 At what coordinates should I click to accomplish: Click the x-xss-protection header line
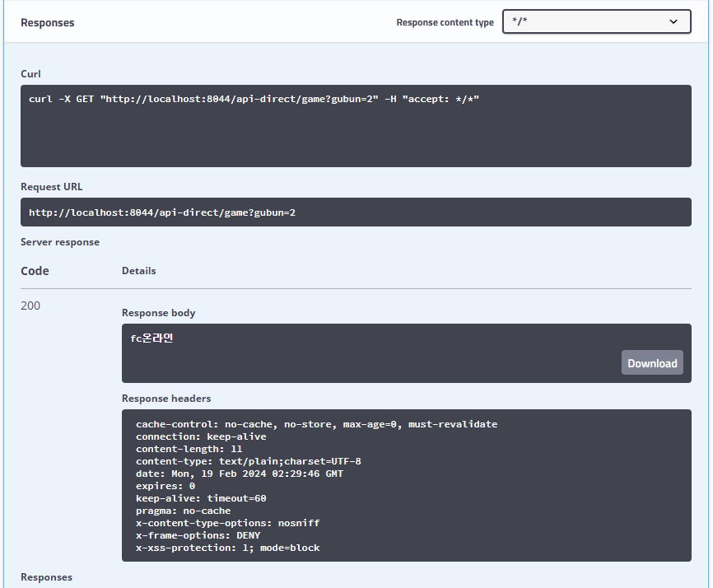point(227,548)
